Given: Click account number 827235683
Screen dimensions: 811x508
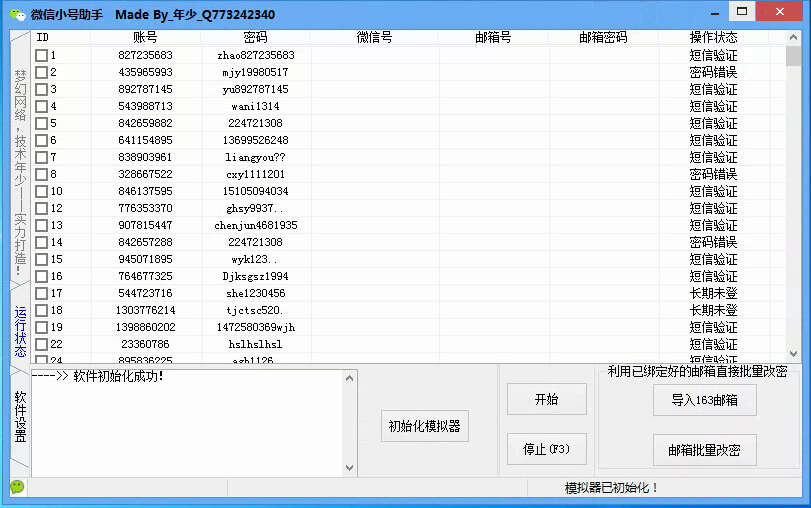Looking at the screenshot, I should (145, 55).
